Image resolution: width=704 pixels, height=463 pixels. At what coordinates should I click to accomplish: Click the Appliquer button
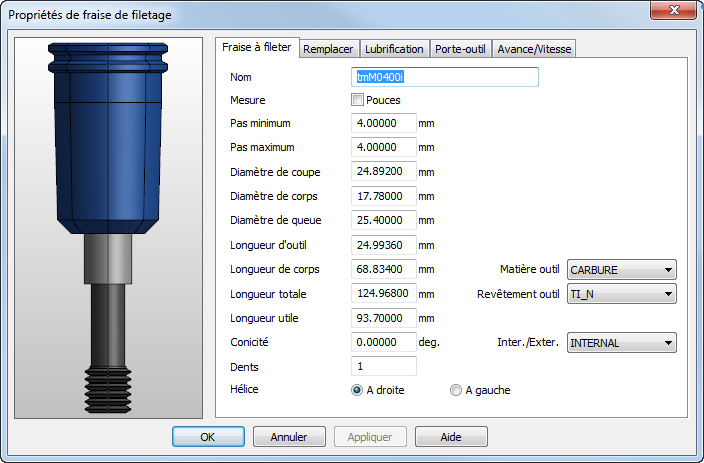pos(370,437)
